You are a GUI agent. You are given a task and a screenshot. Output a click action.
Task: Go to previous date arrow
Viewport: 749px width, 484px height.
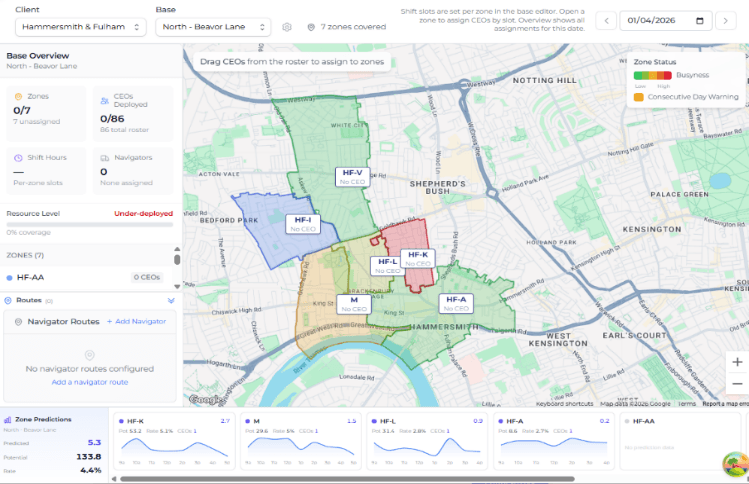pyautogui.click(x=606, y=21)
